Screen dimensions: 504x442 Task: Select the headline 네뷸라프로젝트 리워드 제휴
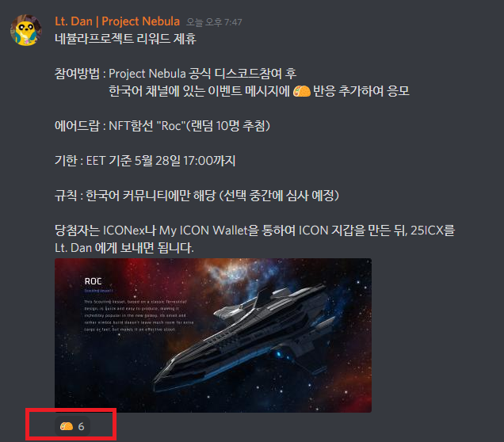pyautogui.click(x=125, y=39)
